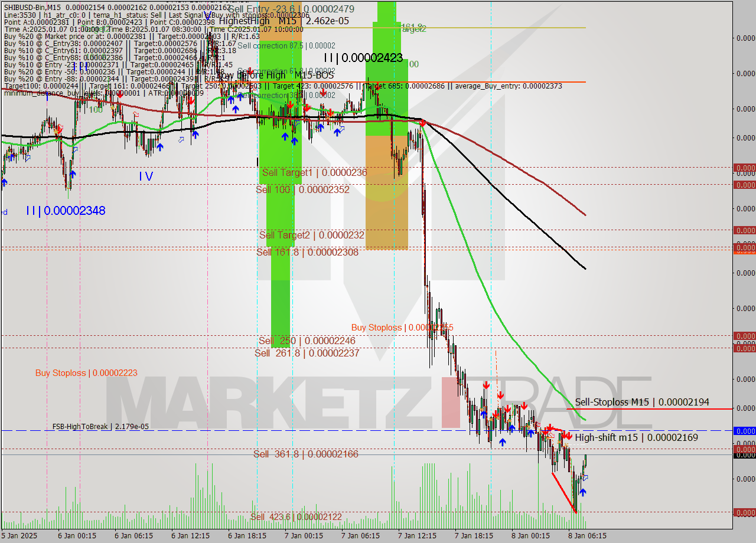Click the bottom red price tag near 0.00002122
The height and width of the screenshot is (543, 756).
pyautogui.click(x=744, y=512)
